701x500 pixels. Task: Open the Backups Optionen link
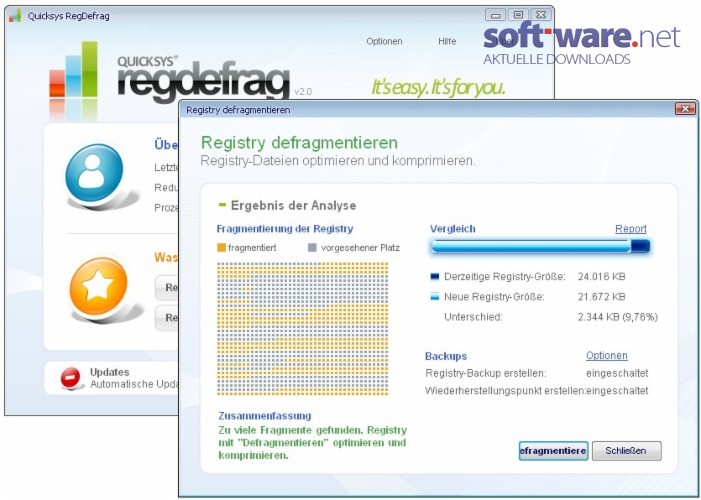click(607, 356)
